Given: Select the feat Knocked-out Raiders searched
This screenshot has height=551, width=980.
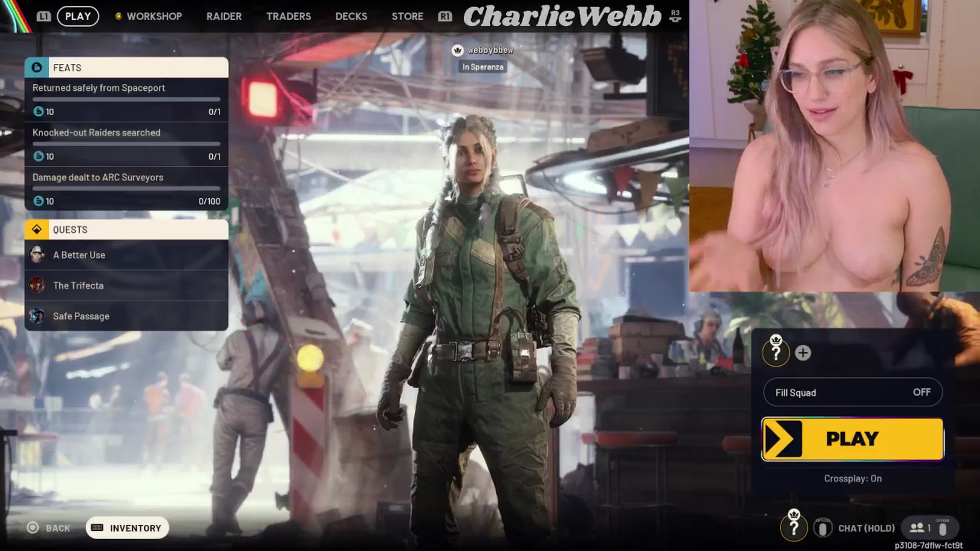Looking at the screenshot, I should (x=127, y=144).
